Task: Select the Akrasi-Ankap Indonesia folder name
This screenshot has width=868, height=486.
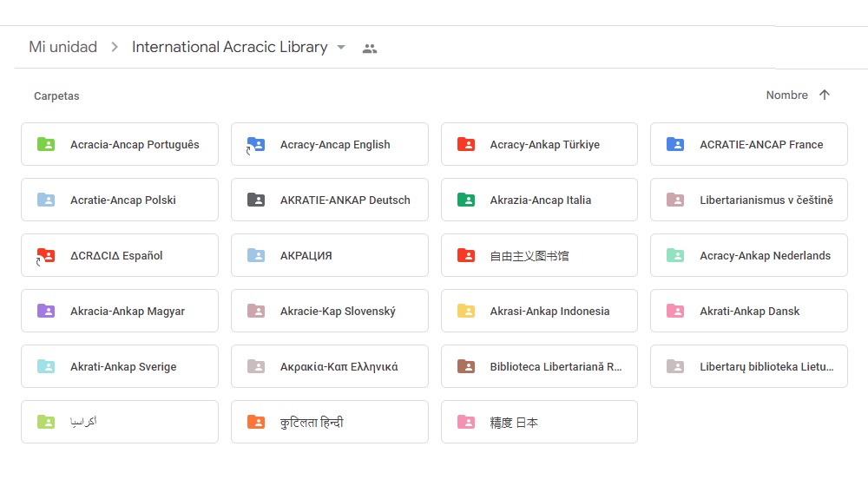Action: (549, 311)
